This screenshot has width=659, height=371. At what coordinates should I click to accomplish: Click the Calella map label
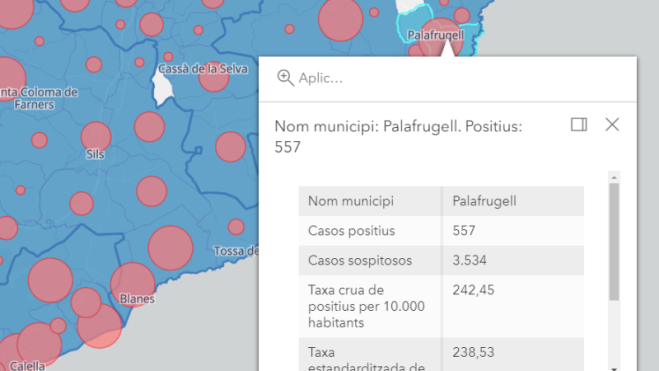[27, 366]
